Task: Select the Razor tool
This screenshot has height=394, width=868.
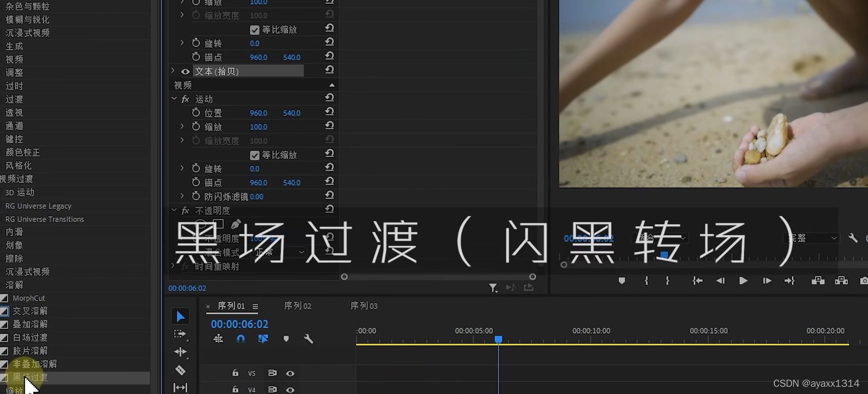Action: 180,370
